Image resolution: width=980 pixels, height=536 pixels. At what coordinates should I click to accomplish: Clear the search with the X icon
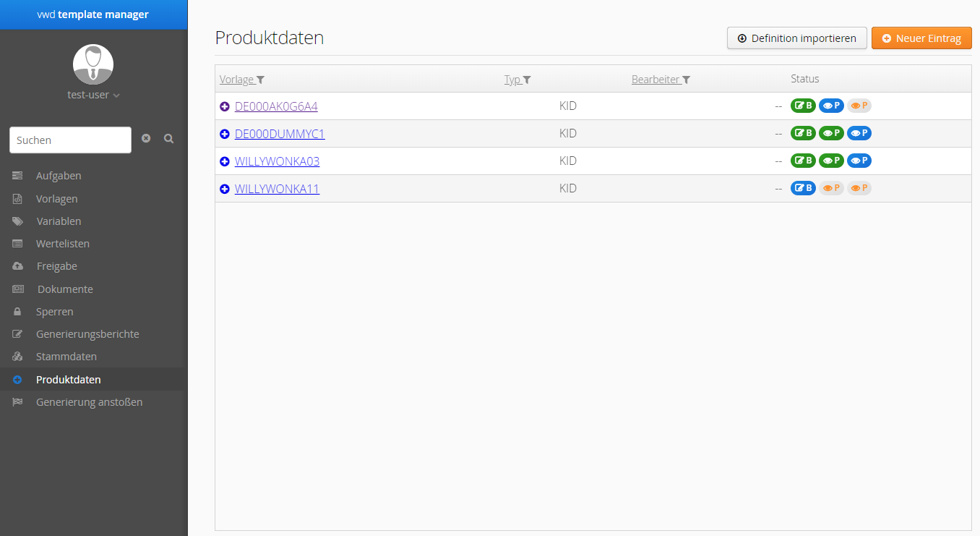146,139
